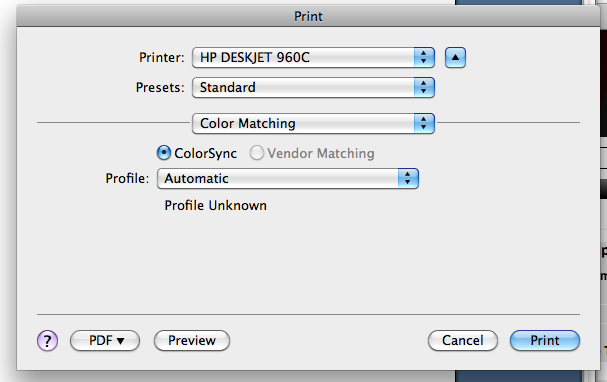607x382 pixels.
Task: Click the Print dialog title bar
Action: coord(308,16)
